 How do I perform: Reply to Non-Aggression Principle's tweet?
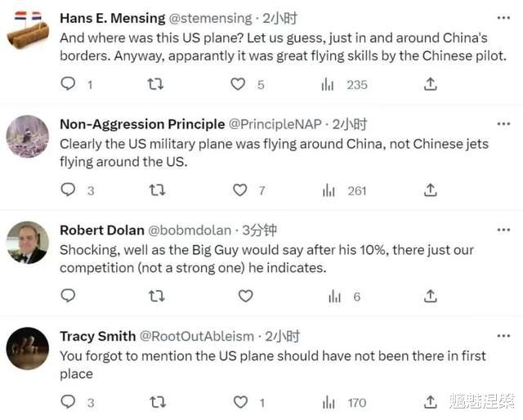click(69, 190)
